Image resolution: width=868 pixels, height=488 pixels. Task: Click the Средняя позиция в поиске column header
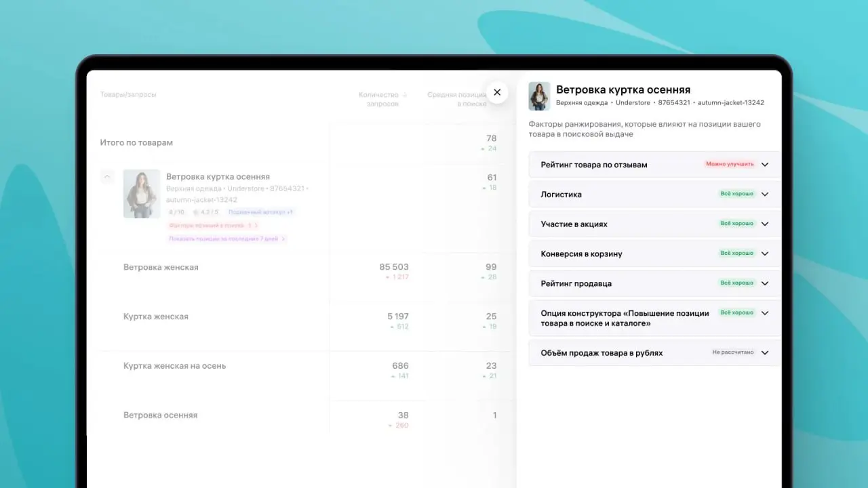coord(458,99)
